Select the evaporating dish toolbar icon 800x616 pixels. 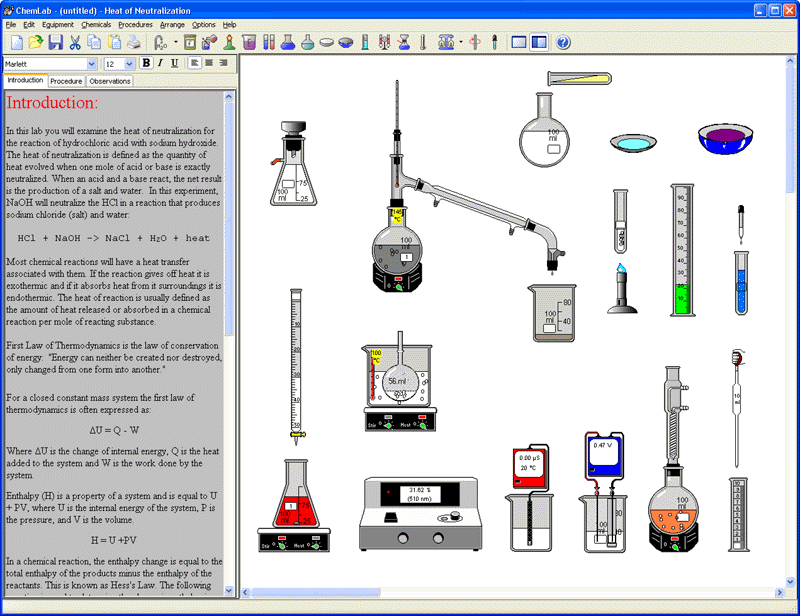click(326, 42)
